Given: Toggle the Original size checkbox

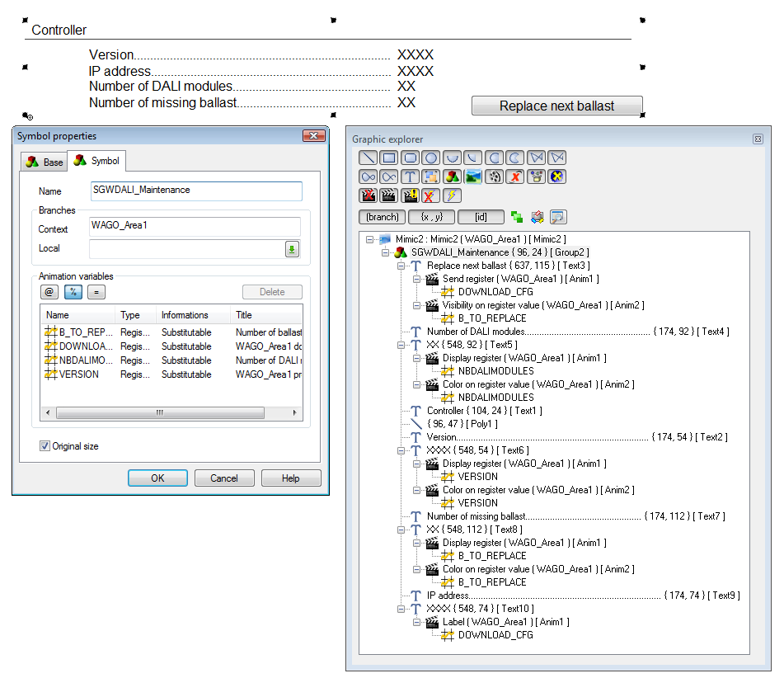Looking at the screenshot, I should pyautogui.click(x=45, y=446).
